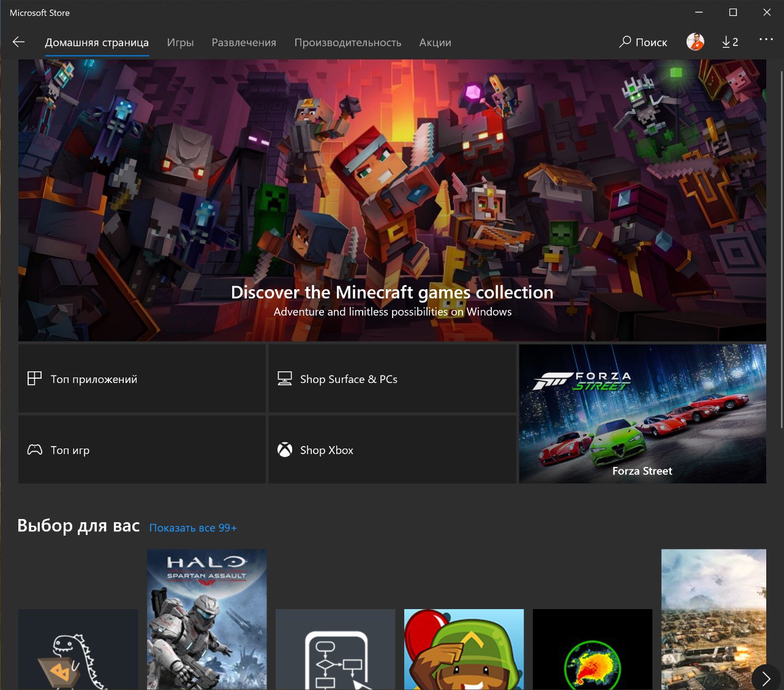Open the Minecraft games collection banner
This screenshot has width=784, height=690.
392,200
